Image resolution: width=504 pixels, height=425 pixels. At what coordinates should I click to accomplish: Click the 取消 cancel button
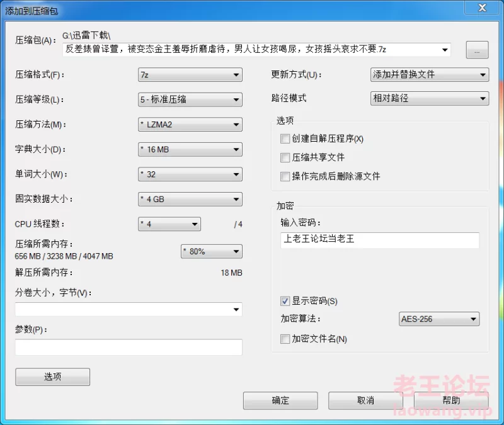(x=365, y=400)
